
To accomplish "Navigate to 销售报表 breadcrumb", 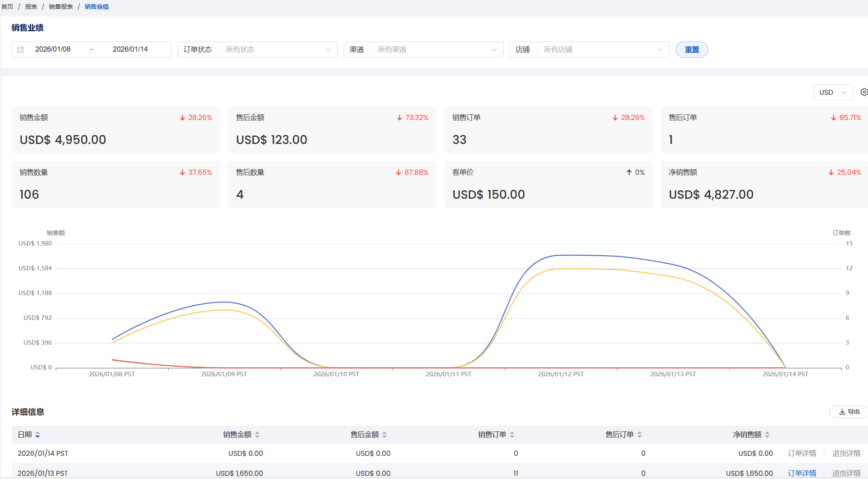I will (x=61, y=7).
